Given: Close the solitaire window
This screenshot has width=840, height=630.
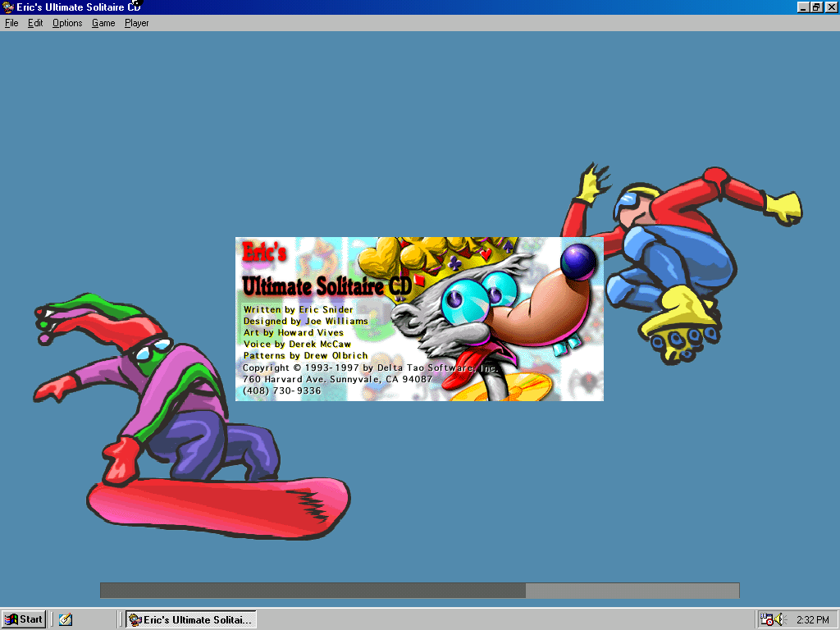Looking at the screenshot, I should (831, 7).
